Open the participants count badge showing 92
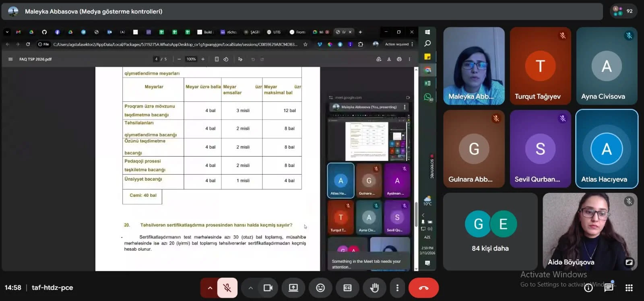644x301 pixels. (623, 11)
